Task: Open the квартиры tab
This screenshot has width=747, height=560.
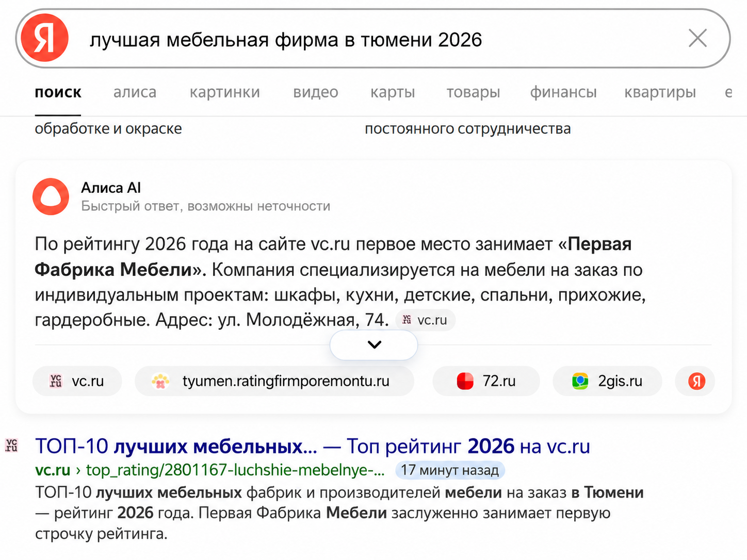Action: point(660,92)
